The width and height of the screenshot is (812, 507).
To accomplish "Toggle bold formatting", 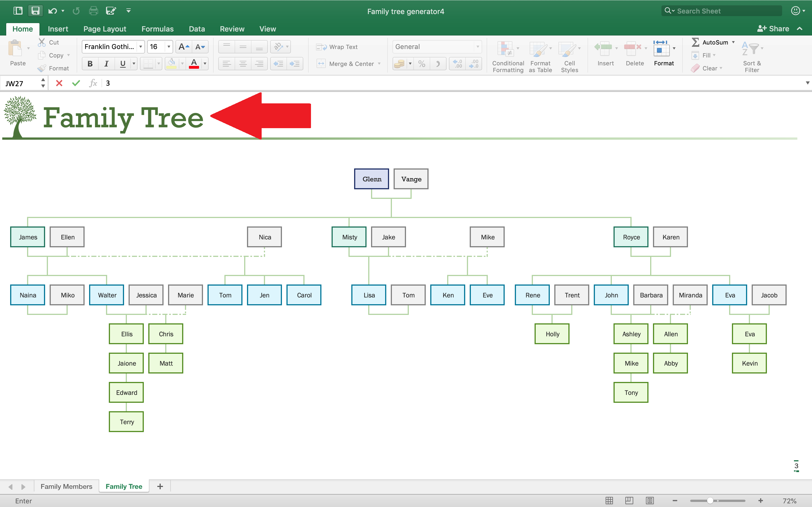I will 90,63.
